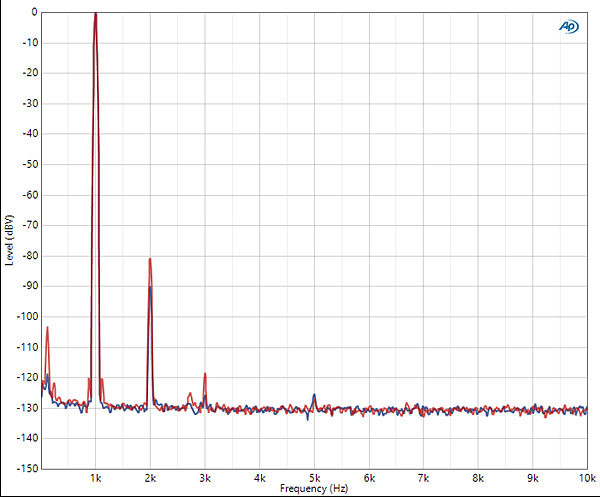Click the -120 level axis label
The image size is (600, 497).
pyautogui.click(x=28, y=377)
